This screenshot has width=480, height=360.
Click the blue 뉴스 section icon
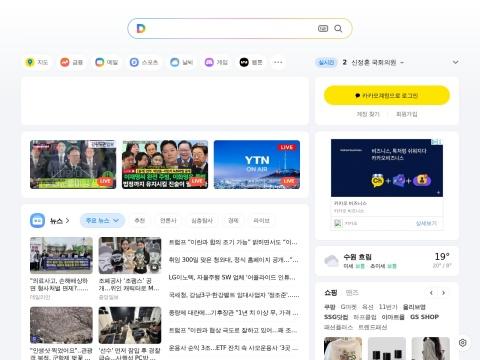[37, 221]
